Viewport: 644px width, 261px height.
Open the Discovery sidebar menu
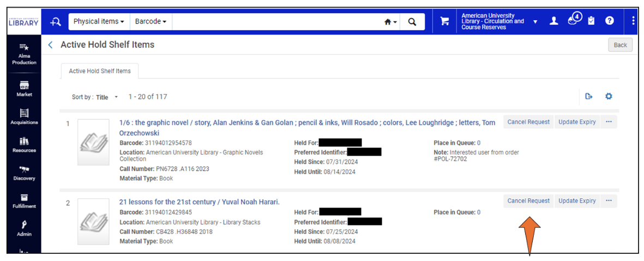click(24, 173)
